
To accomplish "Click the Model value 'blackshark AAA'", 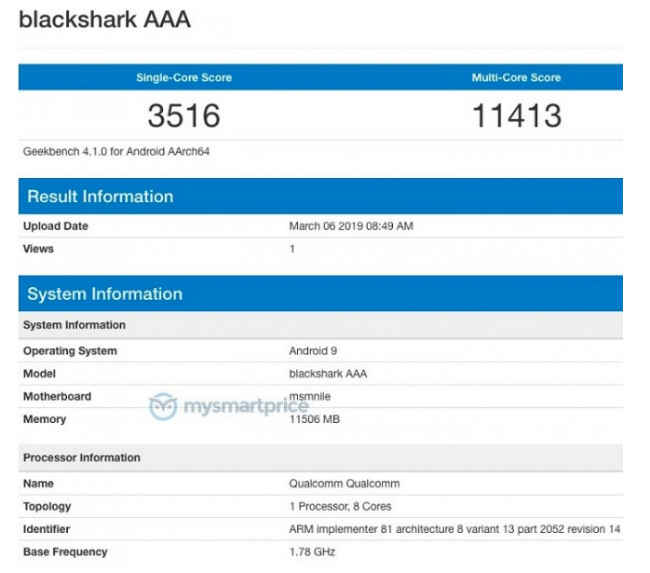I will [328, 374].
